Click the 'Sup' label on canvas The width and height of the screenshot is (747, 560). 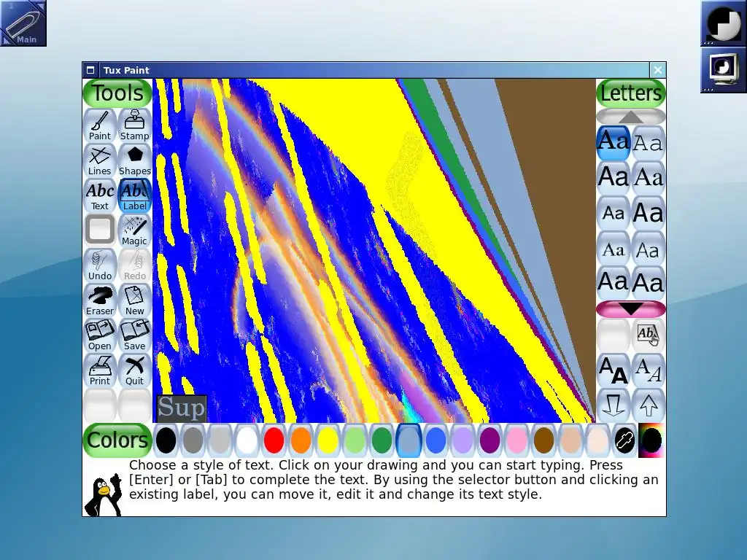coord(182,408)
